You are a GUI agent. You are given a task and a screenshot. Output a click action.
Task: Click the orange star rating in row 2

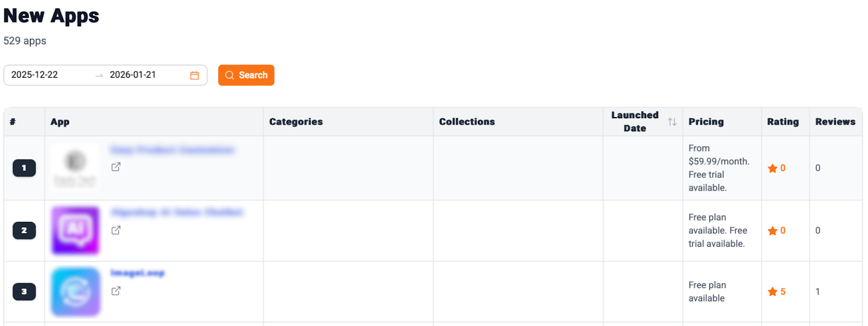[x=773, y=231]
